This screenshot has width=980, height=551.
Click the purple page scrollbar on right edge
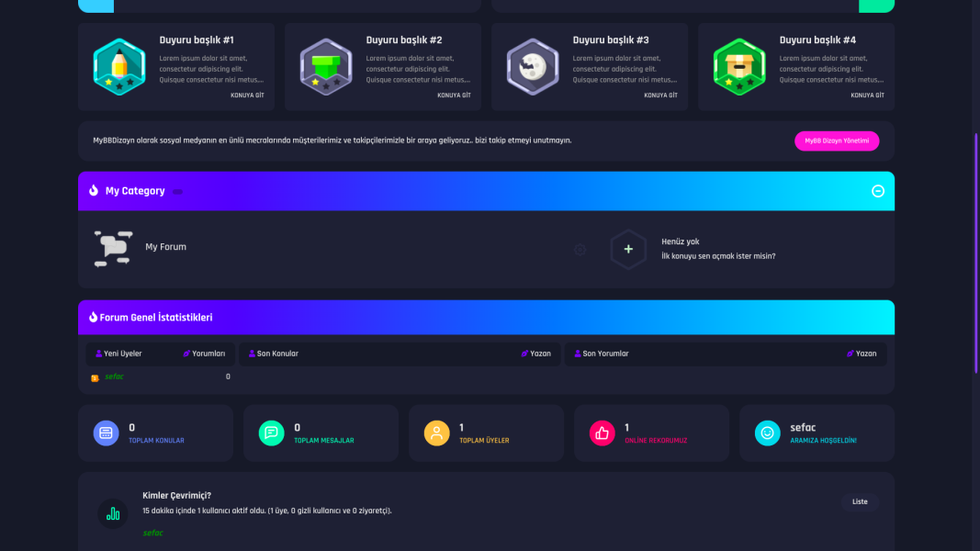975,253
